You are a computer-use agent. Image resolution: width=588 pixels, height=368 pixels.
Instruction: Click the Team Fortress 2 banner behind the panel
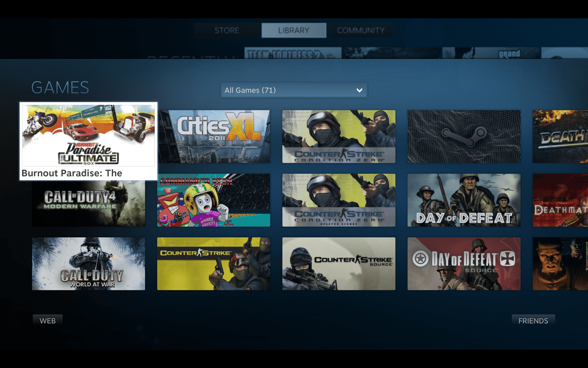[293, 53]
